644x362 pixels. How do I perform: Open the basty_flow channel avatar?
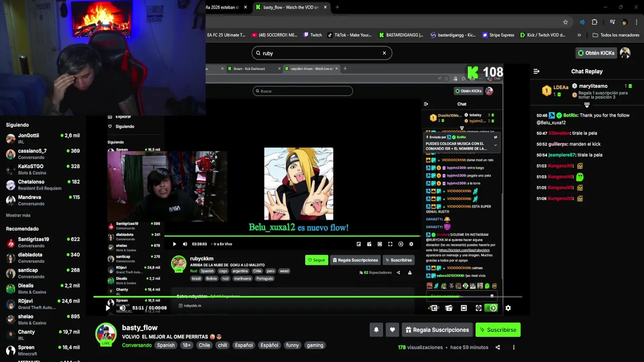pos(106,334)
